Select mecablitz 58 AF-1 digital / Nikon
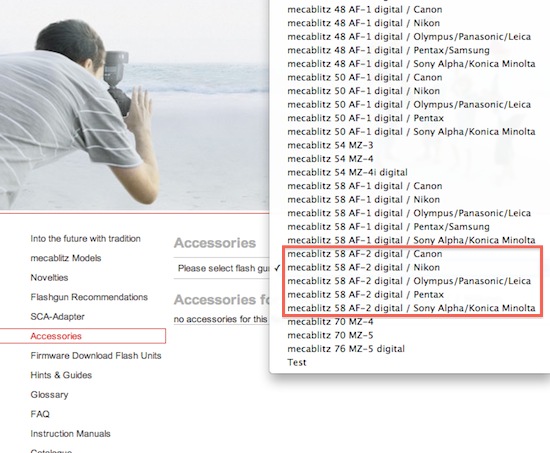The height and width of the screenshot is (453, 550). 363,200
